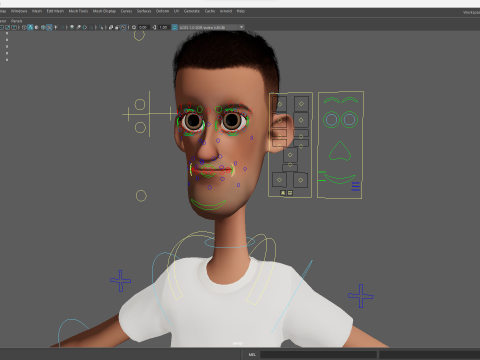Toggle use all lights icon
The height and width of the screenshot is (360, 480).
[x=56, y=27]
